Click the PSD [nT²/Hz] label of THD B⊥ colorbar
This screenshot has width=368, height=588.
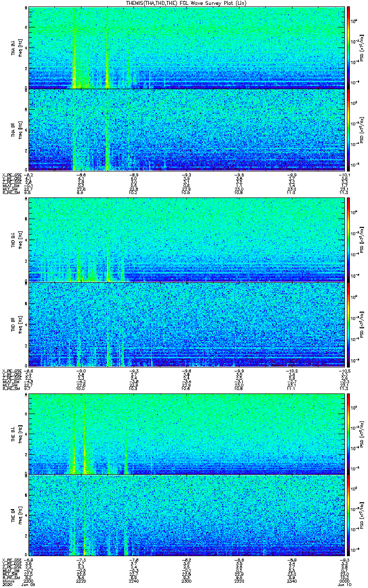(x=362, y=241)
